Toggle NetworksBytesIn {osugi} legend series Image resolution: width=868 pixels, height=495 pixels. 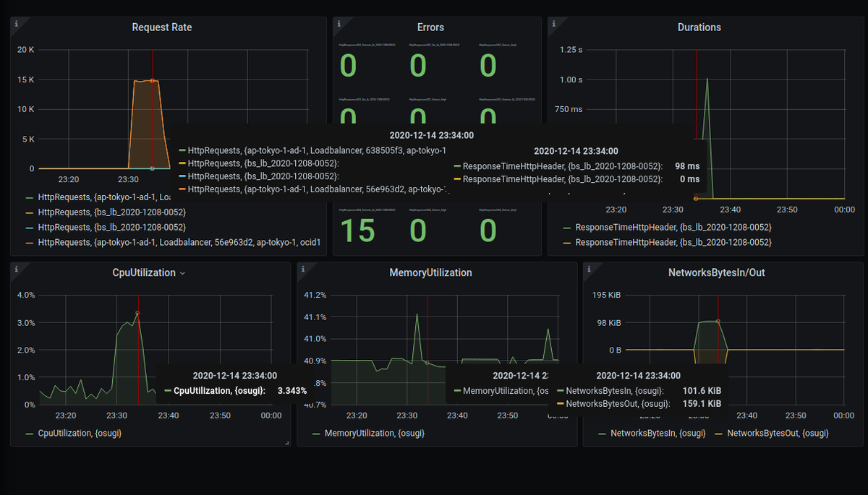[x=658, y=433]
